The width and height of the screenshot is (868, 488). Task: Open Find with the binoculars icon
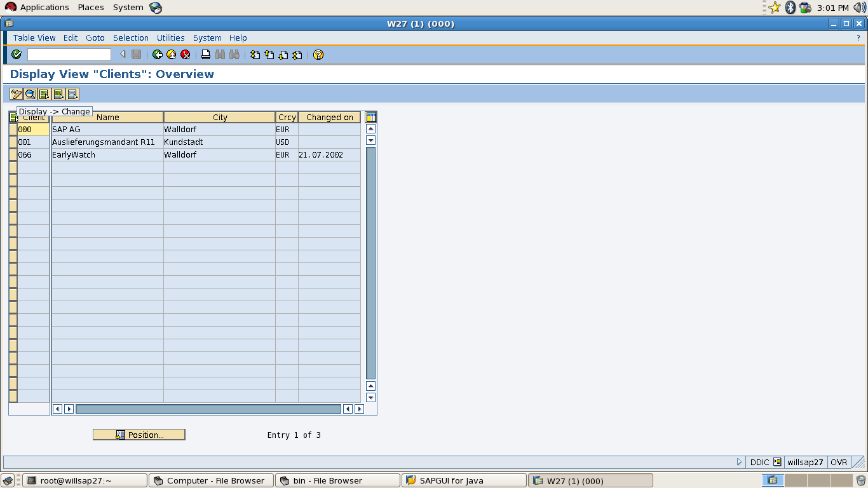[x=220, y=55]
